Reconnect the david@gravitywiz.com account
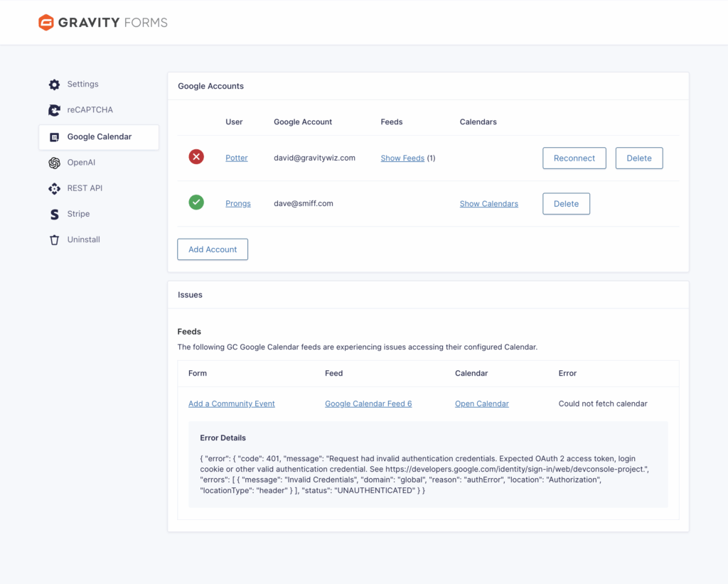This screenshot has height=584, width=728. (x=574, y=158)
